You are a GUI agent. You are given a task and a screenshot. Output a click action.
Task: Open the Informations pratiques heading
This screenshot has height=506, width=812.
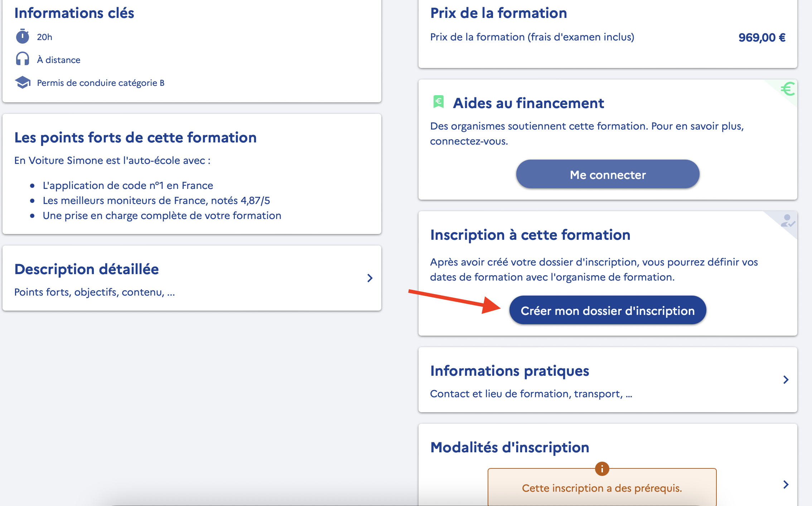tap(509, 371)
